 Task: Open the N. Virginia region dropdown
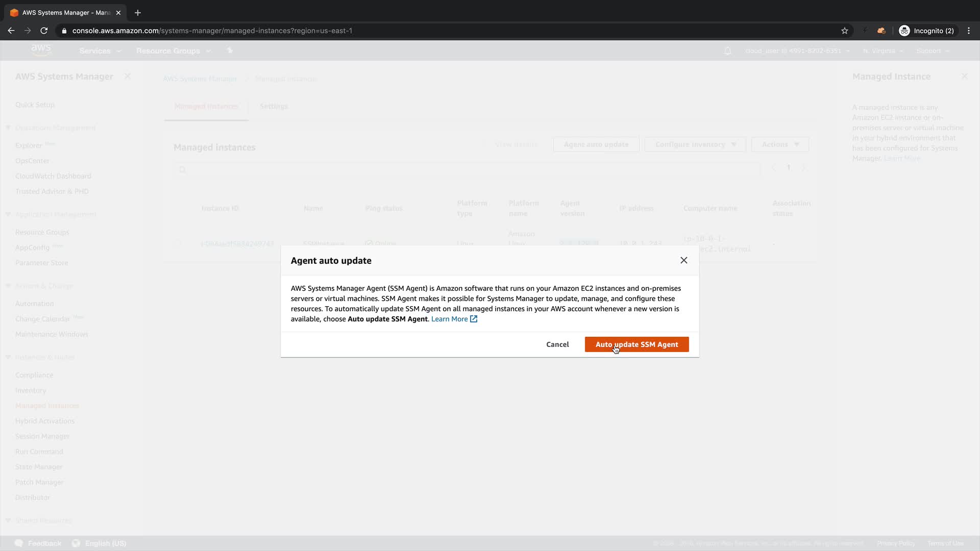(883, 51)
